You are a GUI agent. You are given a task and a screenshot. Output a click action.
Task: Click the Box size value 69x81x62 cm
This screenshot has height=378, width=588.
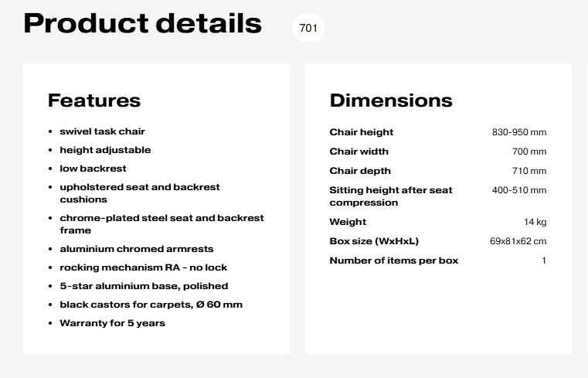pyautogui.click(x=518, y=241)
